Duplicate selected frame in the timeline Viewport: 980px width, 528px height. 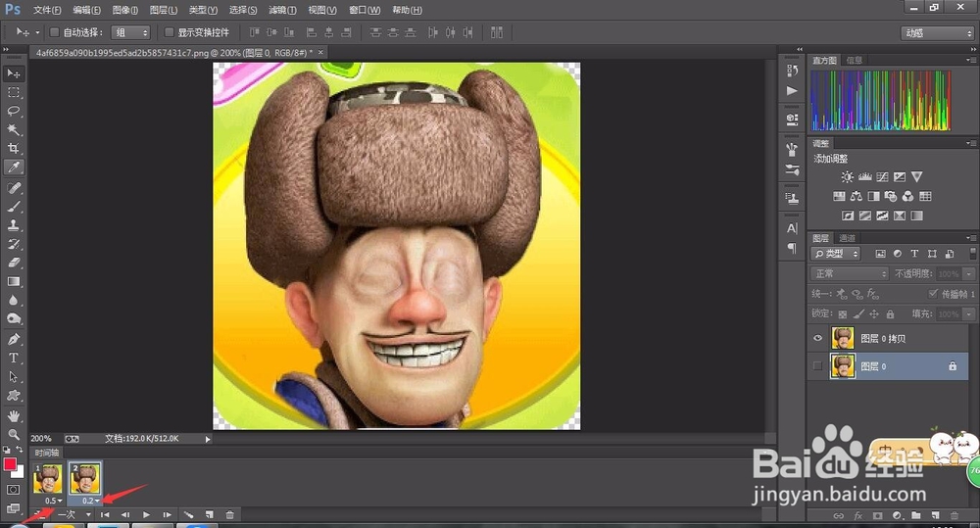(x=209, y=514)
